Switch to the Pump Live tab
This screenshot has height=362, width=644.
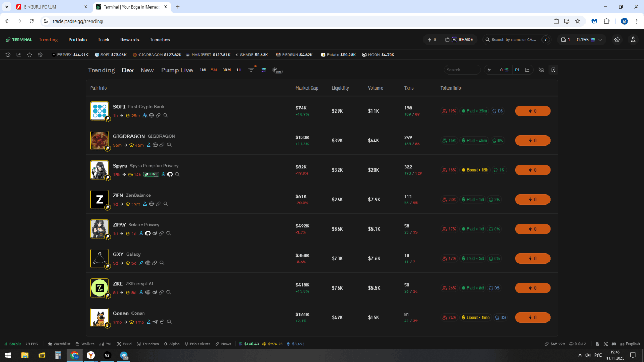click(177, 70)
